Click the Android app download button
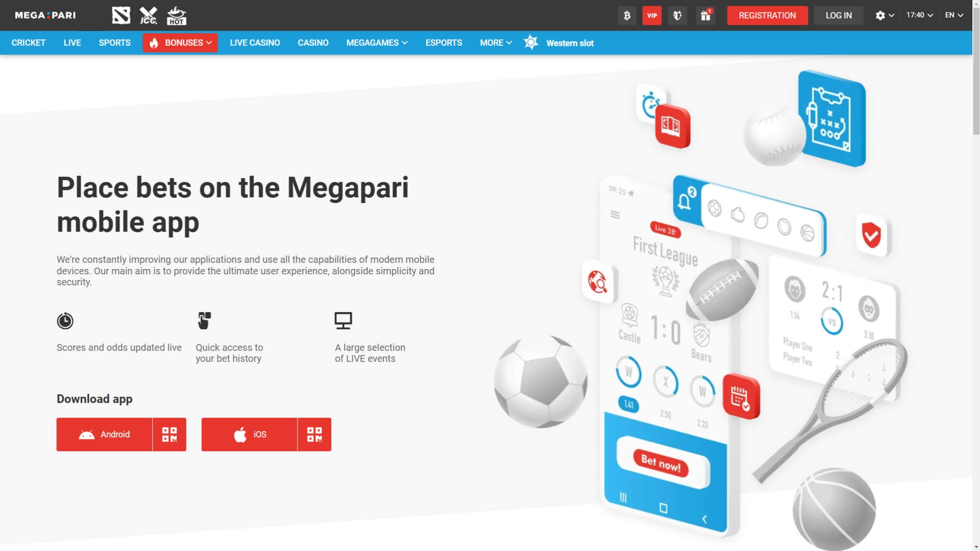 pyautogui.click(x=104, y=434)
